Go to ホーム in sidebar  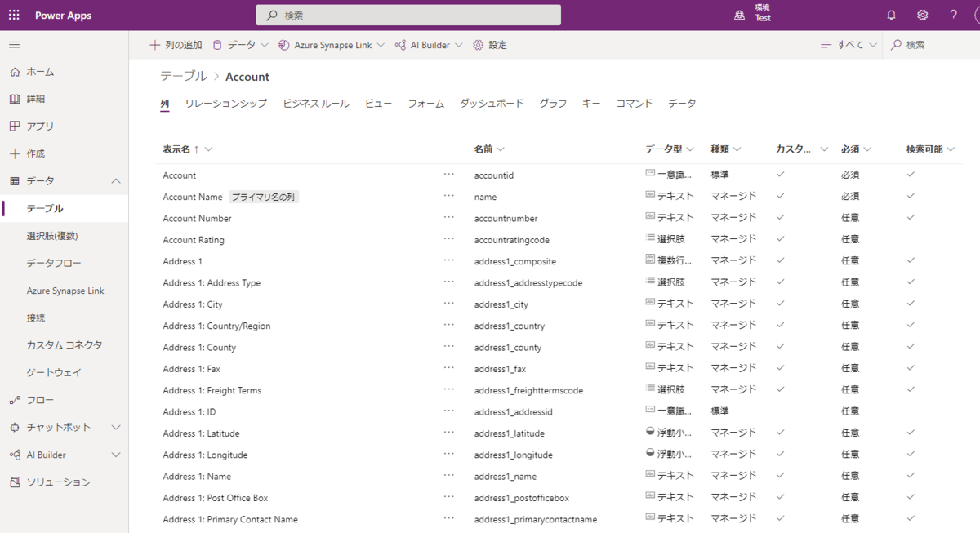(40, 72)
